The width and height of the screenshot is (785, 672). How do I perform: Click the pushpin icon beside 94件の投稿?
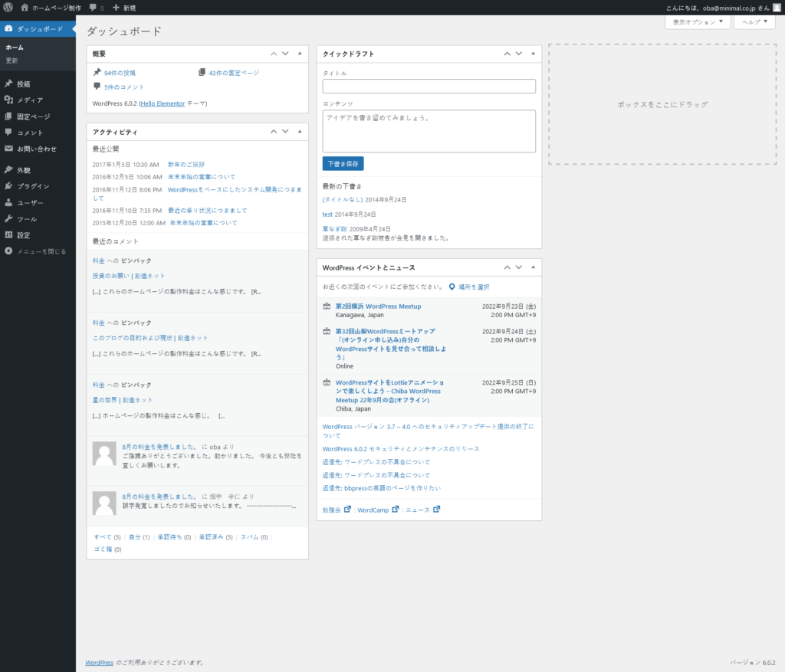tap(97, 72)
